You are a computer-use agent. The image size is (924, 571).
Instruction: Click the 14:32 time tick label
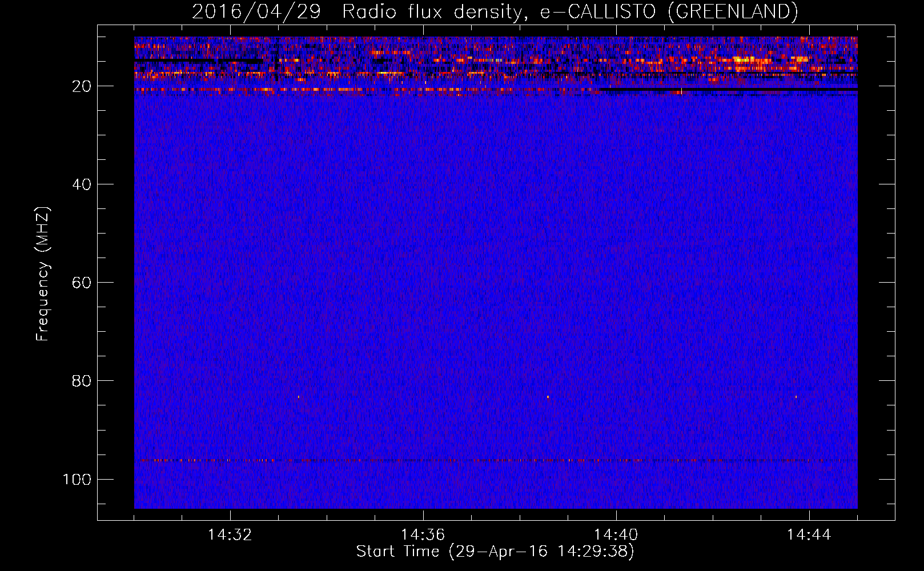[230, 534]
